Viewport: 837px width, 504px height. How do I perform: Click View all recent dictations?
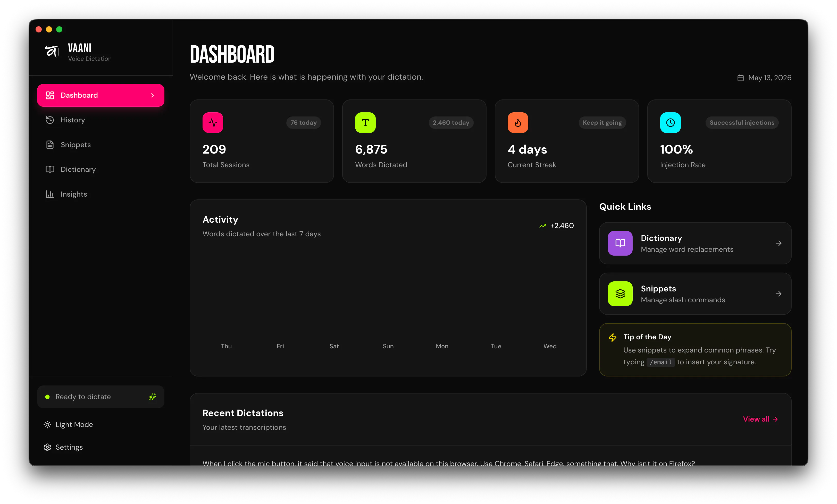760,419
